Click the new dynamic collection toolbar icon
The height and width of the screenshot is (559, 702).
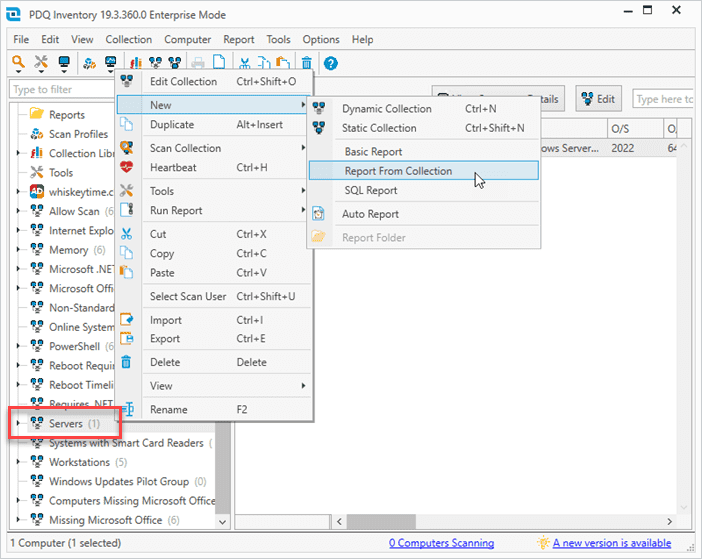[x=155, y=63]
